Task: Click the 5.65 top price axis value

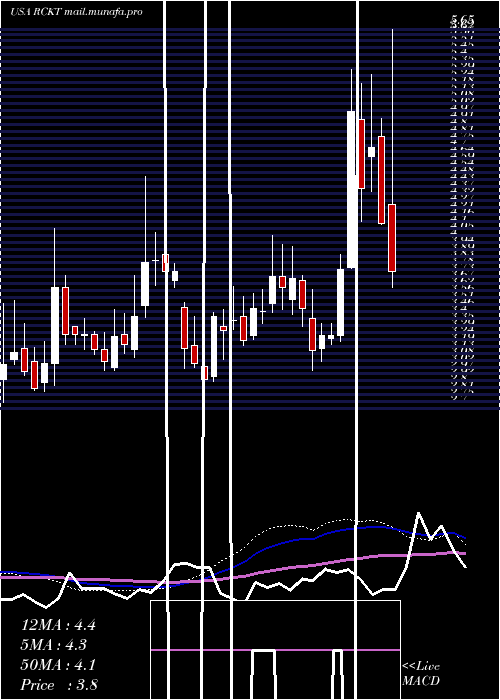Action: (x=462, y=20)
